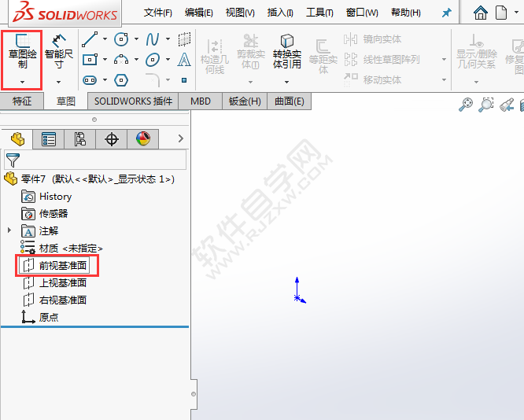Screen dimensions: 524x420
Task: Select the Polygon sketch tool
Action: [121, 80]
